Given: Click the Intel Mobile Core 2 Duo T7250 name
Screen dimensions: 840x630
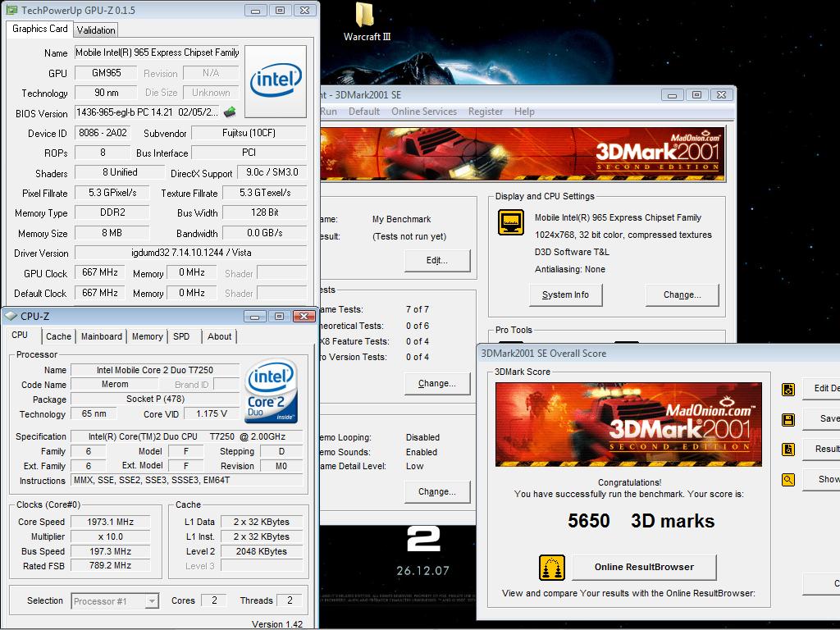Looking at the screenshot, I should point(155,370).
